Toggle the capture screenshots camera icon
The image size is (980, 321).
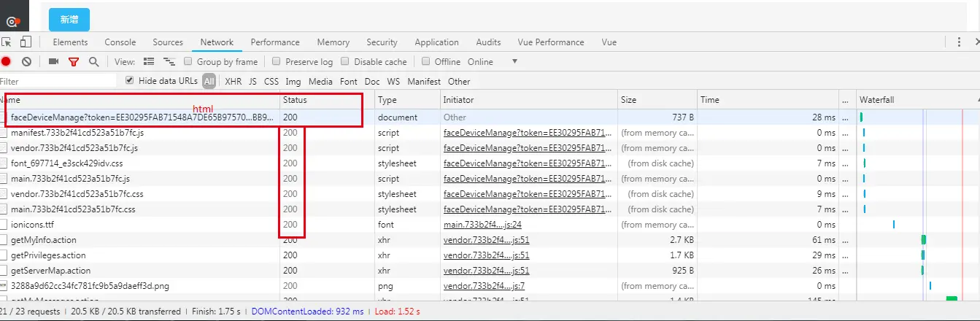tap(53, 62)
